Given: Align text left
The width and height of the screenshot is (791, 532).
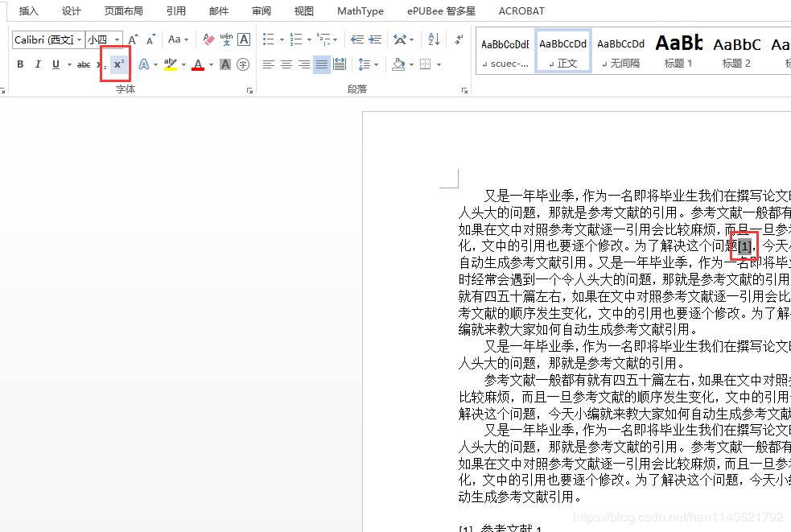Looking at the screenshot, I should tap(269, 64).
